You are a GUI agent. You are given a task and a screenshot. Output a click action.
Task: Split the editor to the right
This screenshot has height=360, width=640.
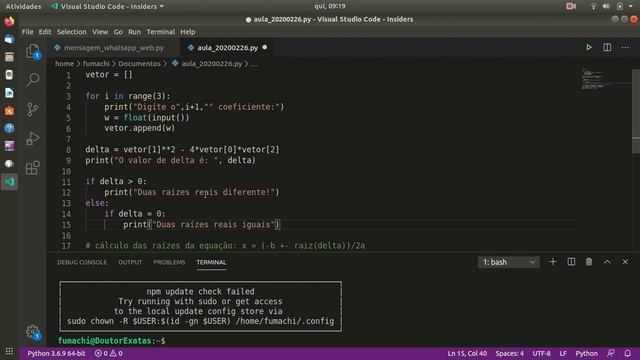pyautogui.click(x=607, y=47)
